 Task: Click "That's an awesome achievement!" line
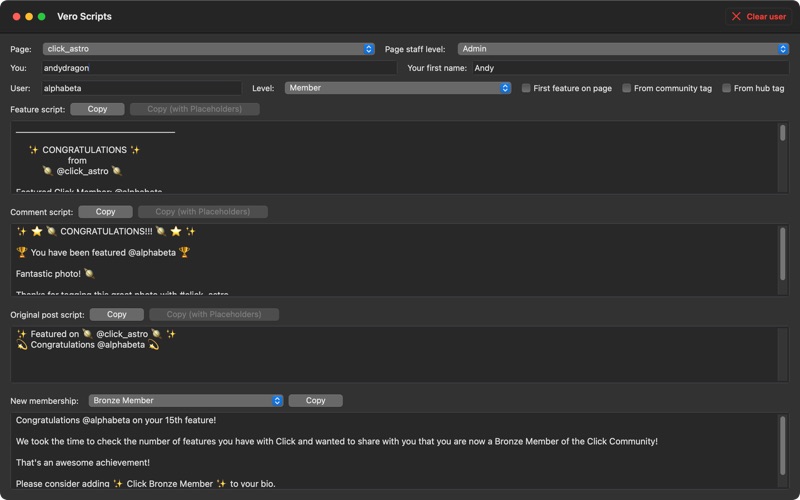[x=83, y=463]
